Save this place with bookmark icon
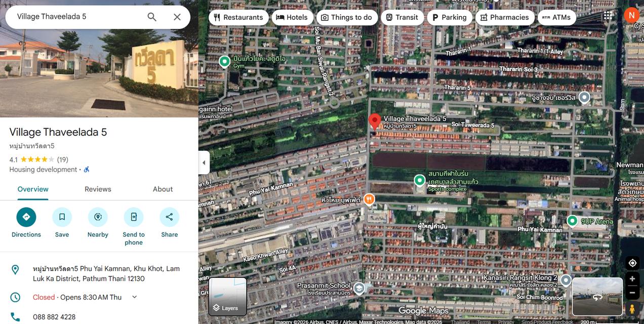 tap(62, 217)
